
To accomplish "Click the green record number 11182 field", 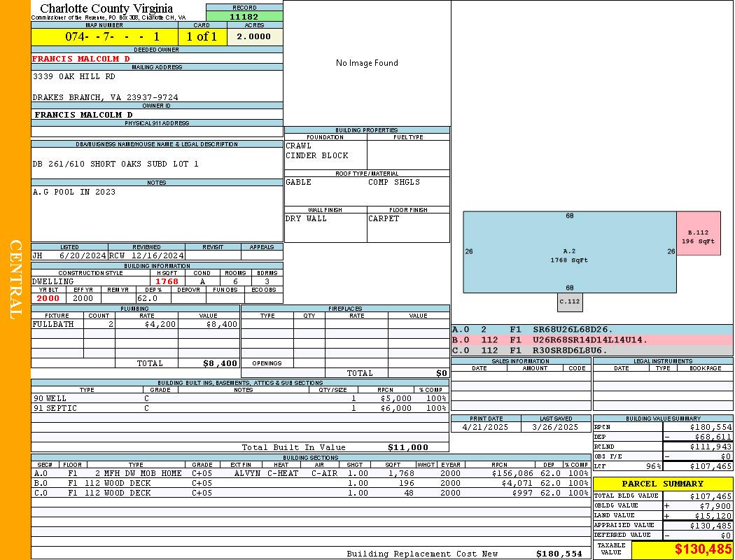I will pos(244,17).
